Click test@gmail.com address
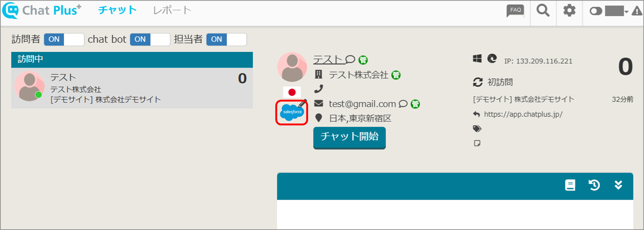Image resolution: width=644 pixels, height=230 pixels. (362, 104)
